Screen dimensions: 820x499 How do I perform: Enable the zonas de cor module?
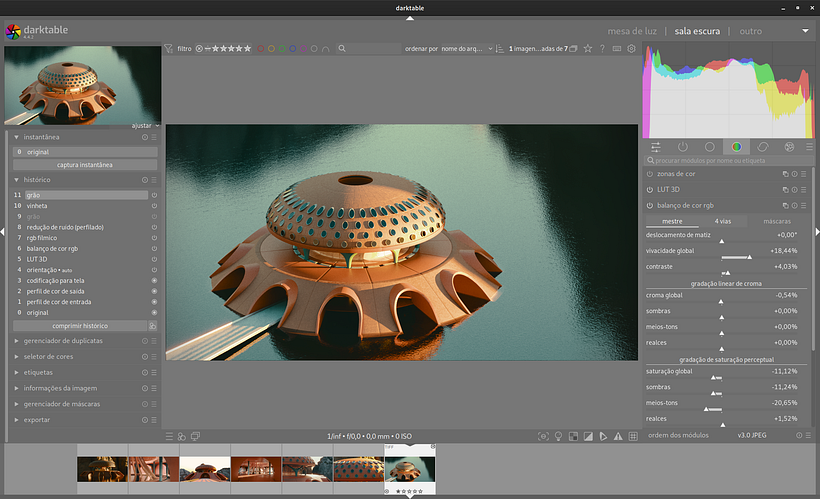[x=650, y=174]
